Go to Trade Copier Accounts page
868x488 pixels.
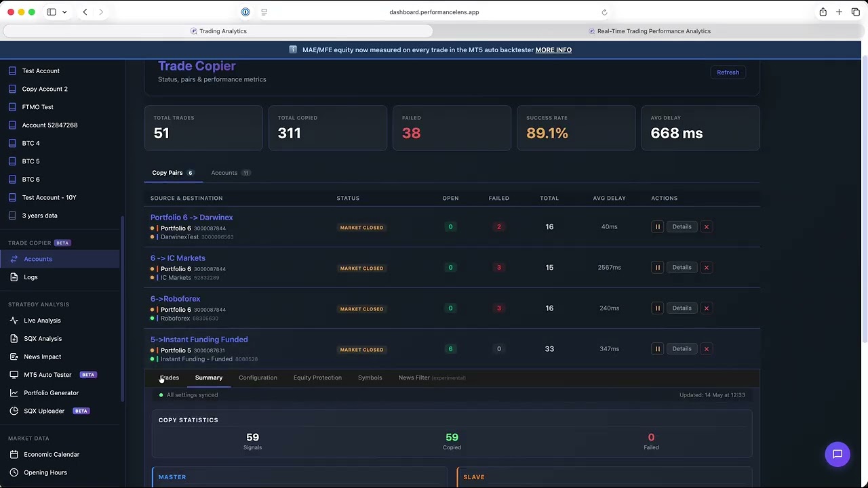pos(60,259)
